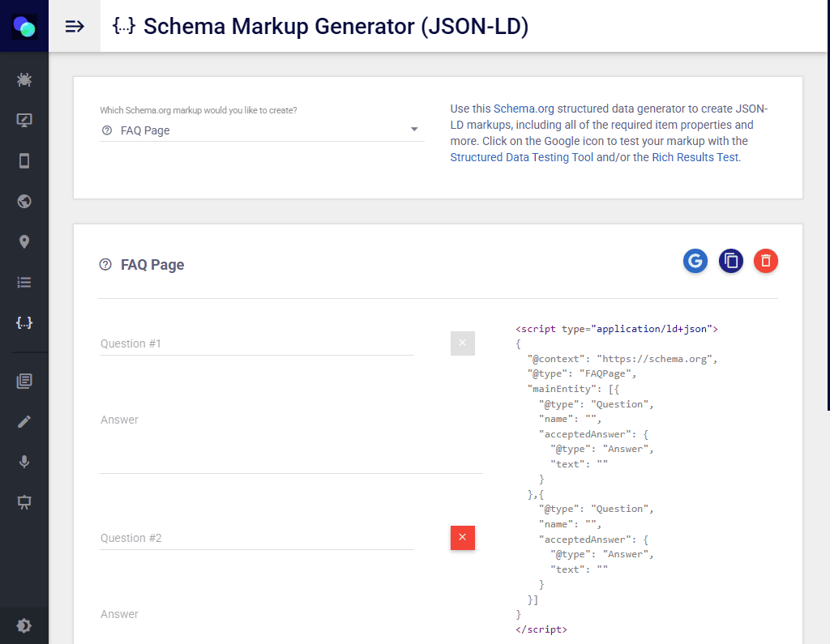
Task: Click the question mark icon beside FAQ Page heading
Action: (105, 265)
